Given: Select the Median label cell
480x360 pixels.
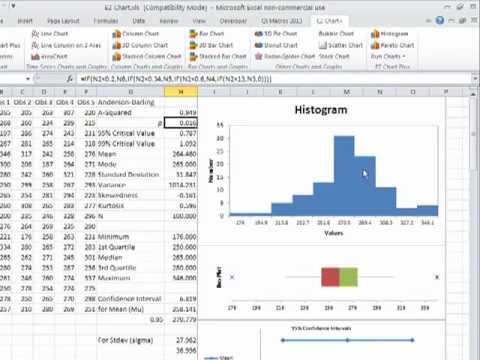Looking at the screenshot, I should 131,257.
